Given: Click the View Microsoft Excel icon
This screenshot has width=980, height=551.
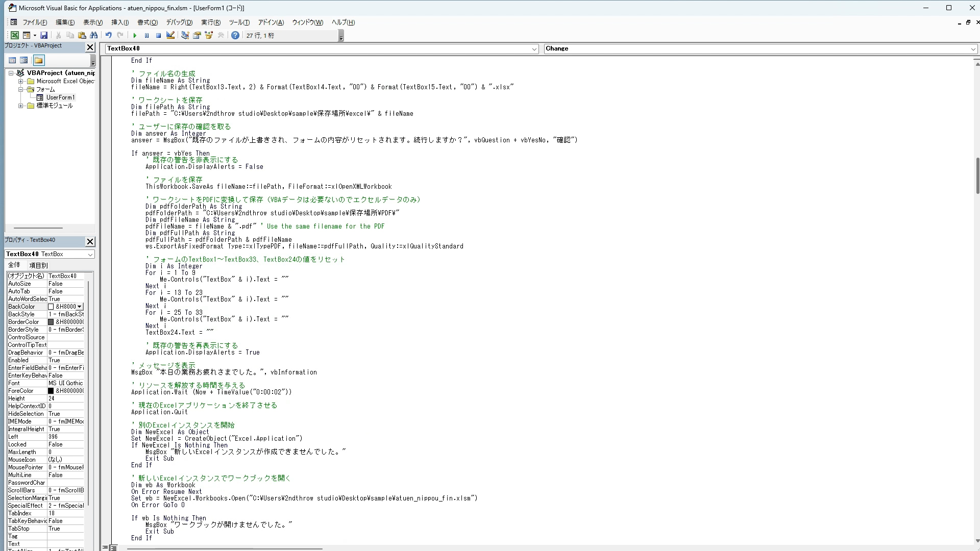Looking at the screenshot, I should (15, 35).
